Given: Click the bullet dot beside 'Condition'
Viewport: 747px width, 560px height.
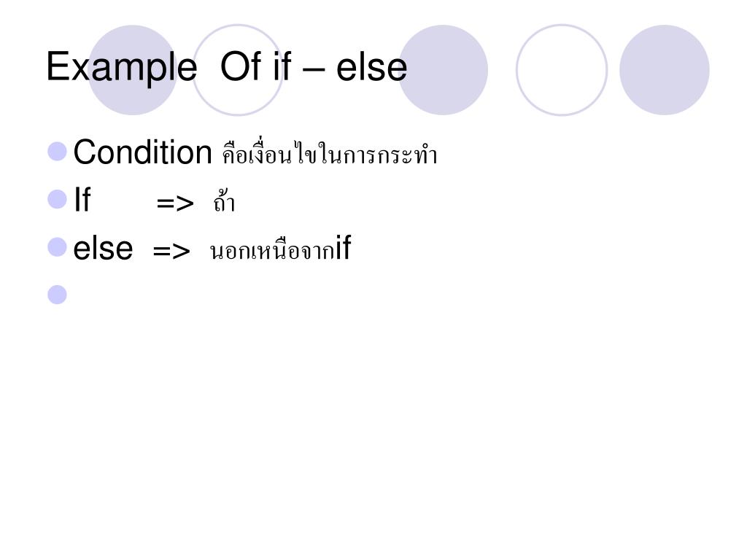Looking at the screenshot, I should (57, 152).
